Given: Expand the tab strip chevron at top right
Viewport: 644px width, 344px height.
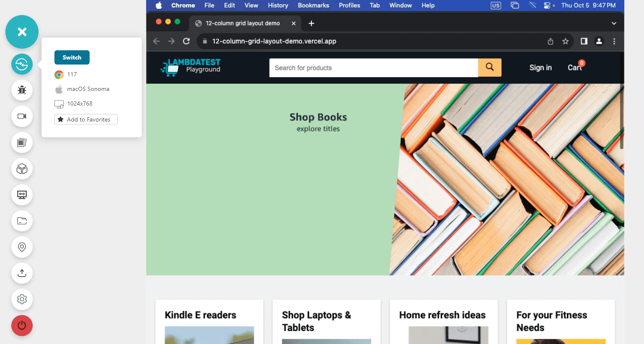Looking at the screenshot, I should pos(613,23).
